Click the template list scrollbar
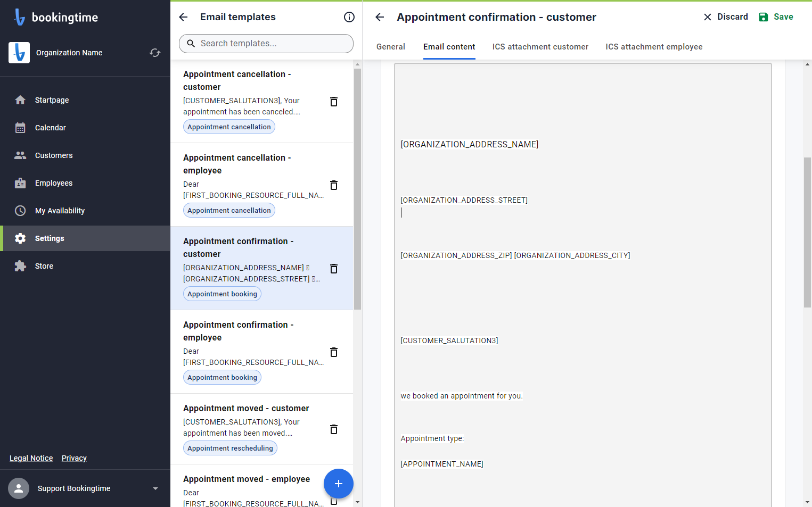The image size is (812, 507). pyautogui.click(x=357, y=189)
